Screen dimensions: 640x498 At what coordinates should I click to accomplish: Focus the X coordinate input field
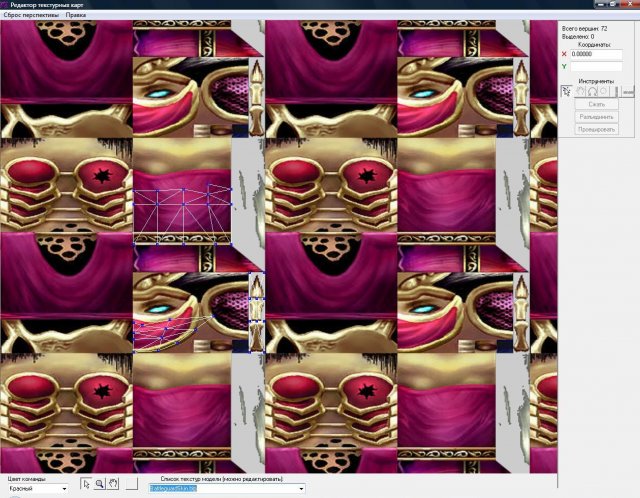[596, 54]
